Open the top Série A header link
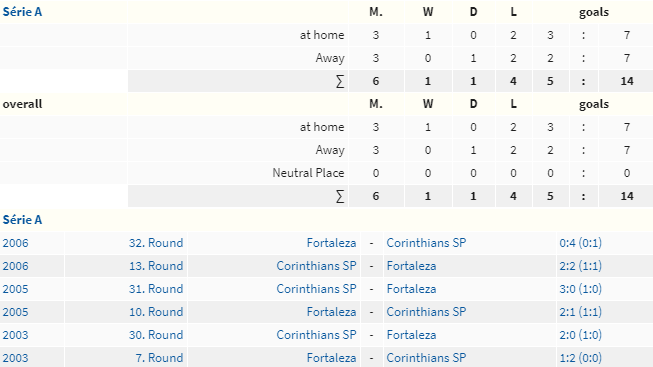653x367 pixels. (22, 12)
